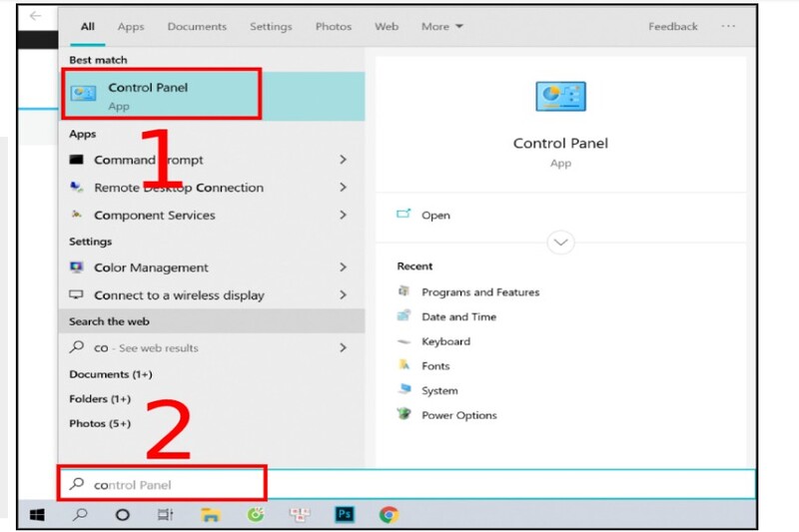Open File Explorer from the taskbar
Image resolution: width=799 pixels, height=532 pixels.
[210, 515]
